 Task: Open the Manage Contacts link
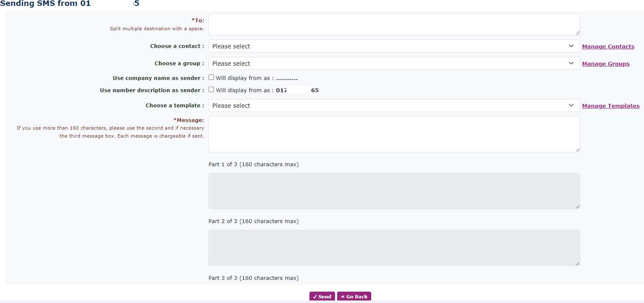pyautogui.click(x=608, y=47)
